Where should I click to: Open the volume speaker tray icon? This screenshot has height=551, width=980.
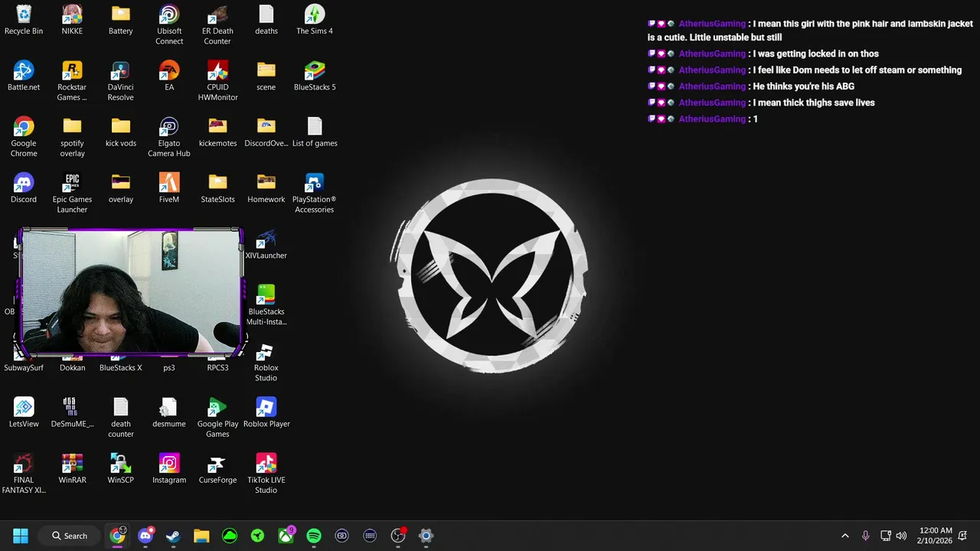click(901, 536)
